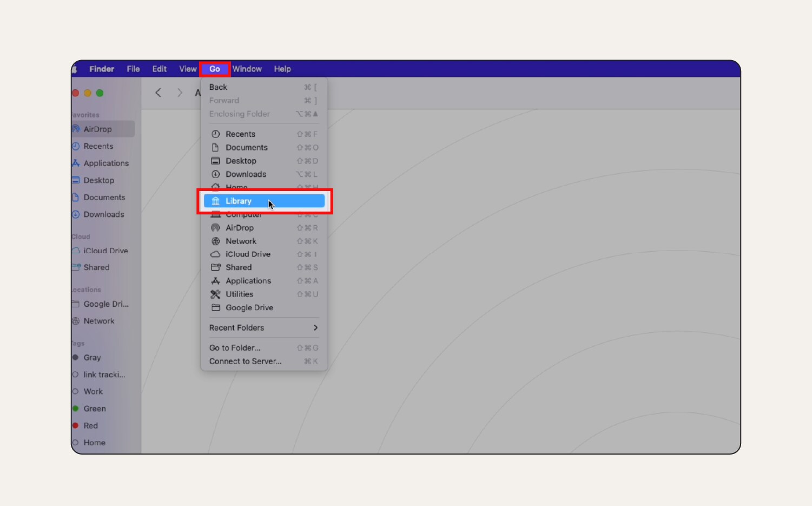
Task: Click the Network globe icon in Go menu
Action: [x=215, y=241]
